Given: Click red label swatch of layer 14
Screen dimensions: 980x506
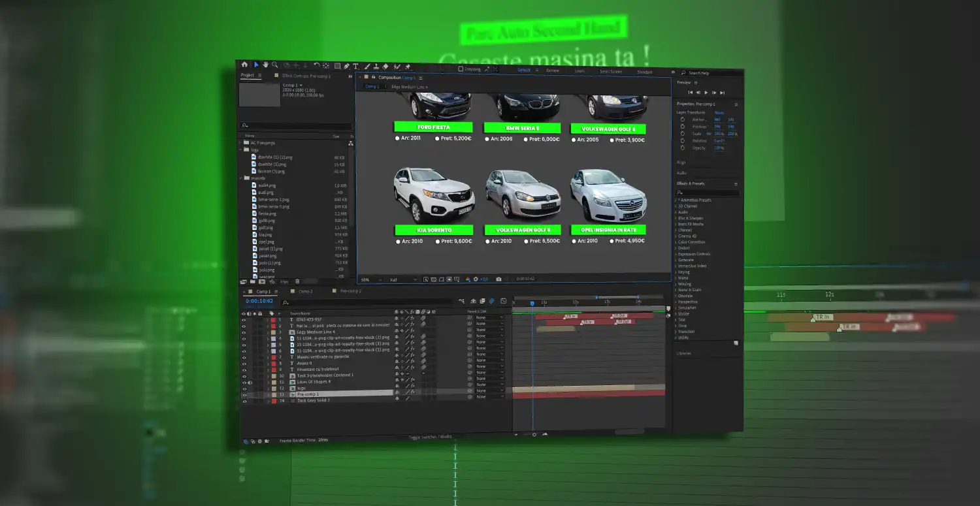Looking at the screenshot, I should (274, 401).
